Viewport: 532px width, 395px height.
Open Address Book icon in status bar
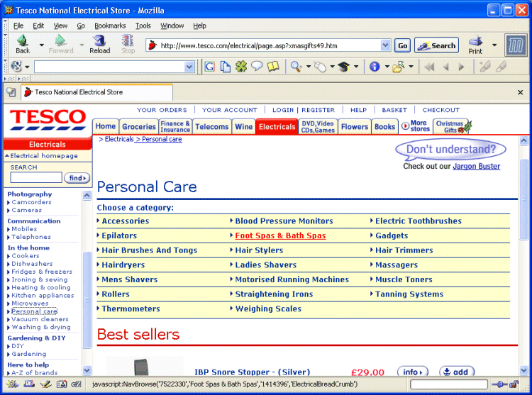point(62,384)
